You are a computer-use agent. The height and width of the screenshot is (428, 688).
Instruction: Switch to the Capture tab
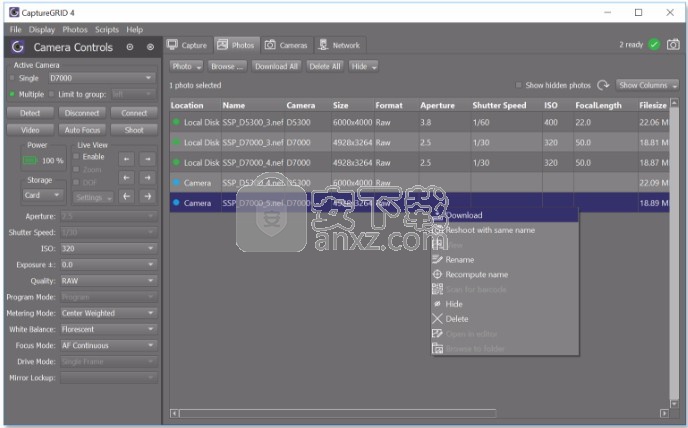[x=187, y=45]
